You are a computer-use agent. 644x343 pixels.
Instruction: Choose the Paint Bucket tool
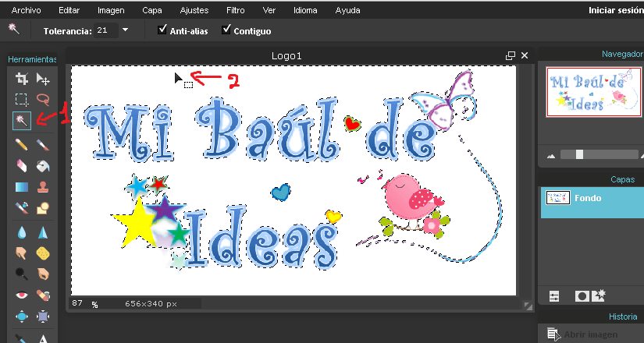(44, 165)
